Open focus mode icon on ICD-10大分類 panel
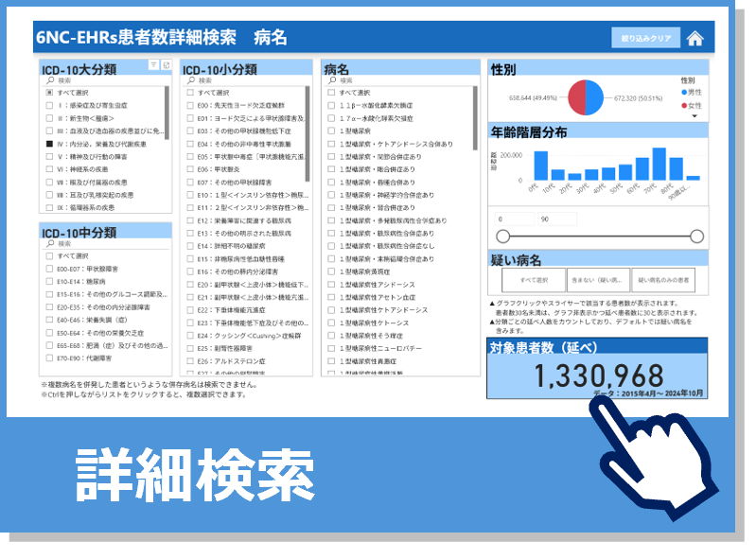 coord(166,65)
